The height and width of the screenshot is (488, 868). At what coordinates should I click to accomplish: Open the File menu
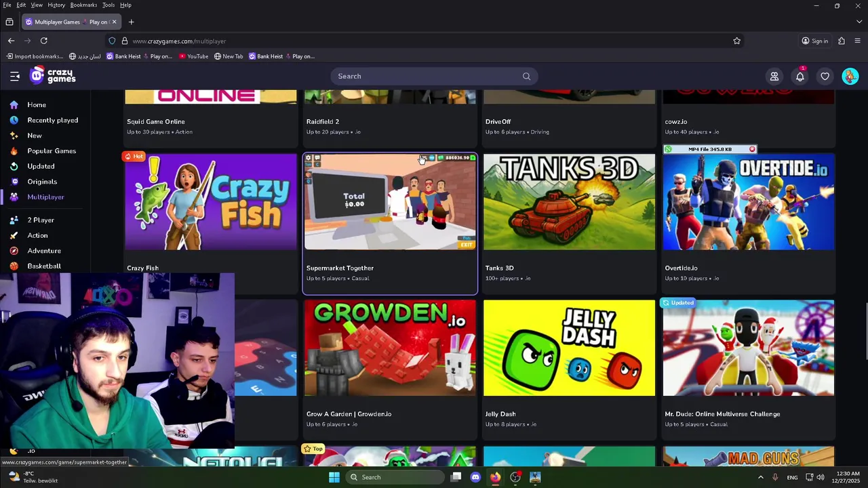[7, 5]
